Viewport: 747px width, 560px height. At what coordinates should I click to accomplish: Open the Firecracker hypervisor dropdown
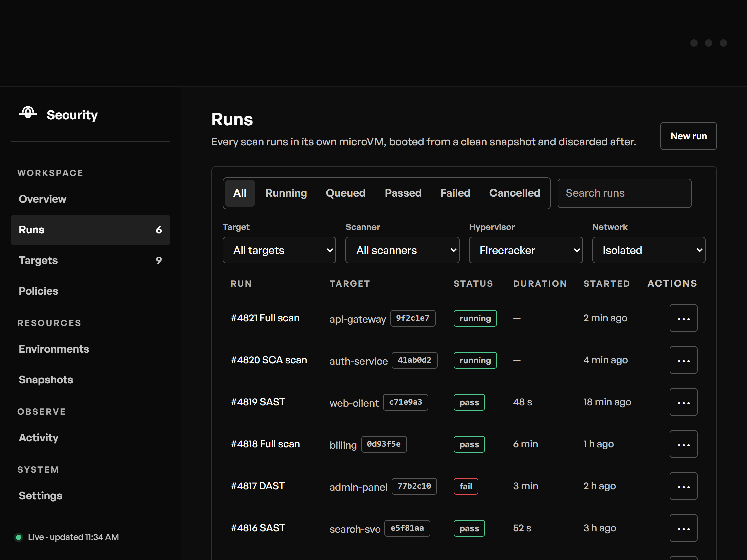[x=526, y=250]
